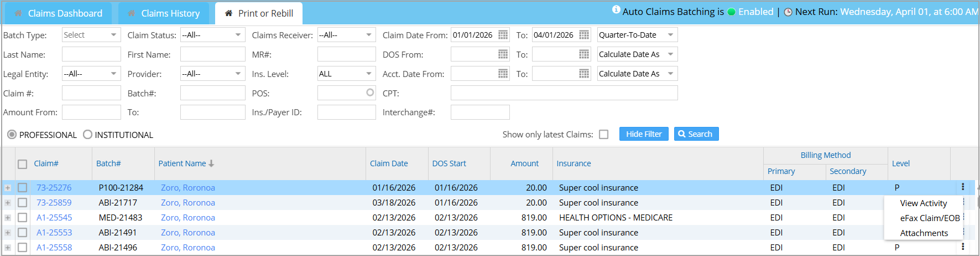Click the Last Name input field
This screenshot has height=256, width=980.
(x=91, y=54)
